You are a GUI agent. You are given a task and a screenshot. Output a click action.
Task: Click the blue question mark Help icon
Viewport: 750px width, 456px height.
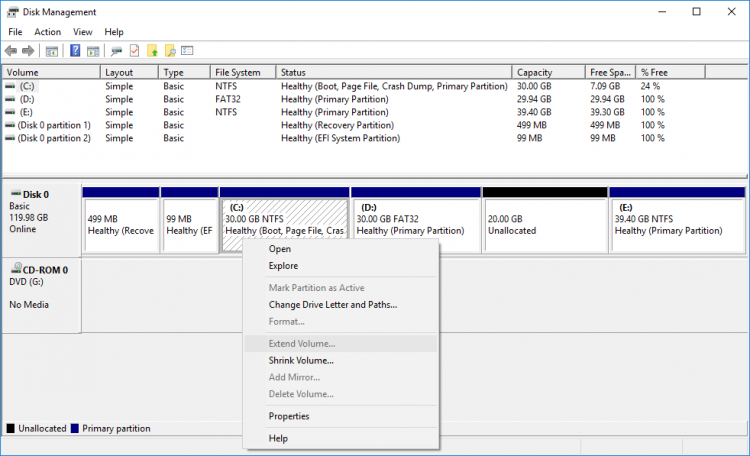tap(75, 50)
